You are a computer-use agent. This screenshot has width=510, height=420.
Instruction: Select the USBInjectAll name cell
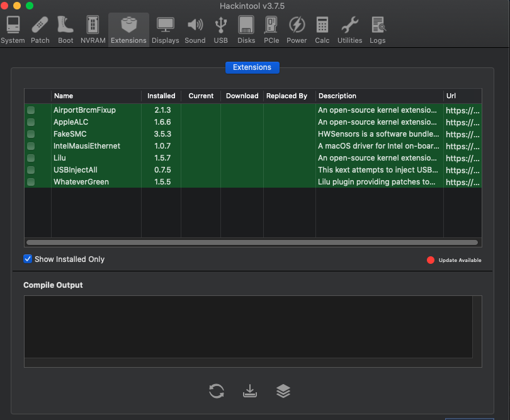[x=76, y=170]
